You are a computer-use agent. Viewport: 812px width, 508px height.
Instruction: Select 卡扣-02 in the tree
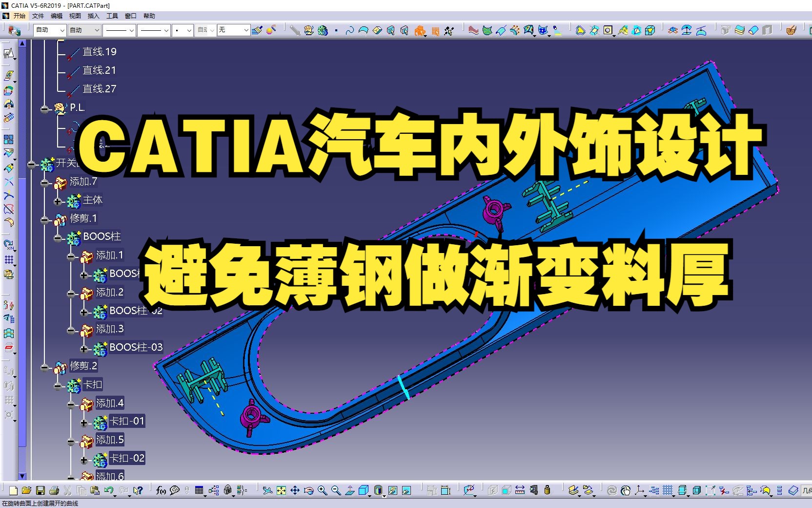point(127,458)
